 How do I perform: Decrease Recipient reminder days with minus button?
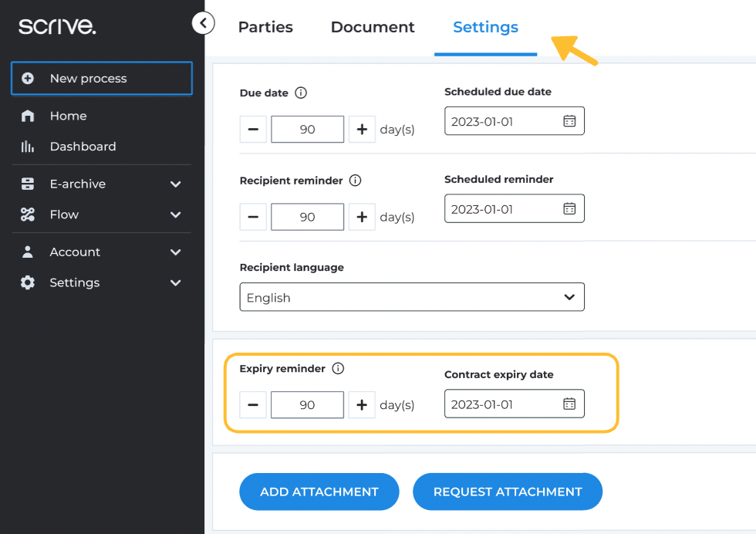click(253, 218)
